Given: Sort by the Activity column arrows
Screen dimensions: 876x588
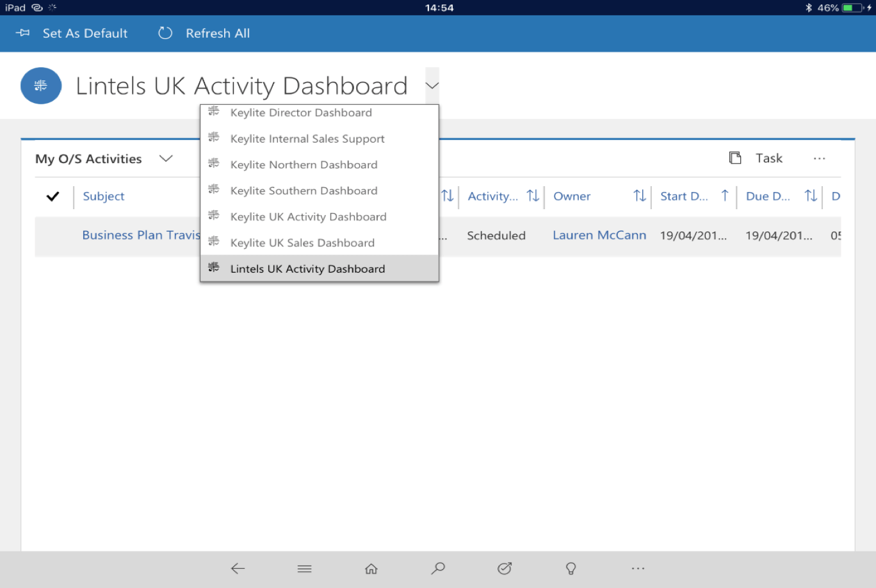Looking at the screenshot, I should (x=533, y=196).
